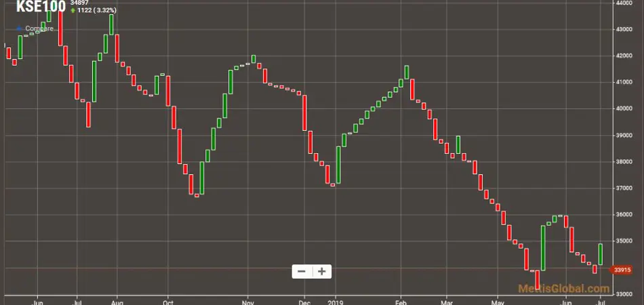Click the 34897 last price value
This screenshot has width=644, height=305.
(x=80, y=3)
